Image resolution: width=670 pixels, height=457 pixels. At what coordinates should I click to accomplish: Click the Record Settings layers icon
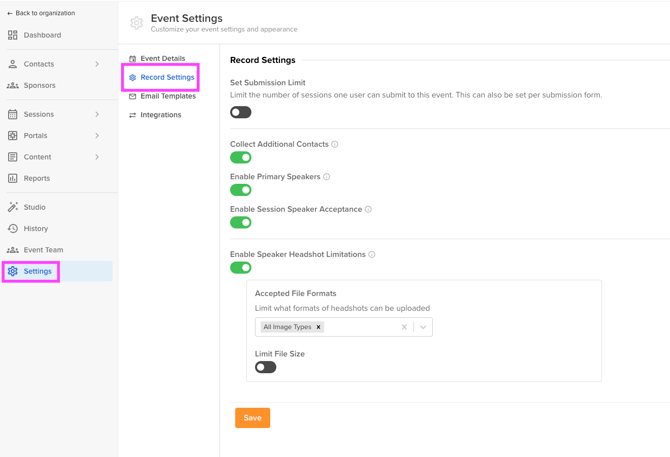coord(132,77)
